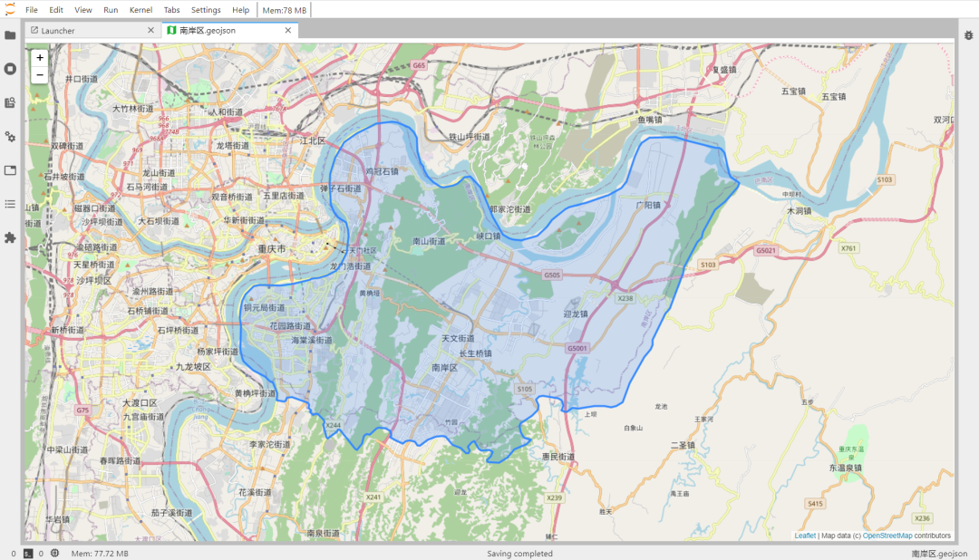Select the 南岸区.geojson tab
This screenshot has width=979, height=560.
229,30
